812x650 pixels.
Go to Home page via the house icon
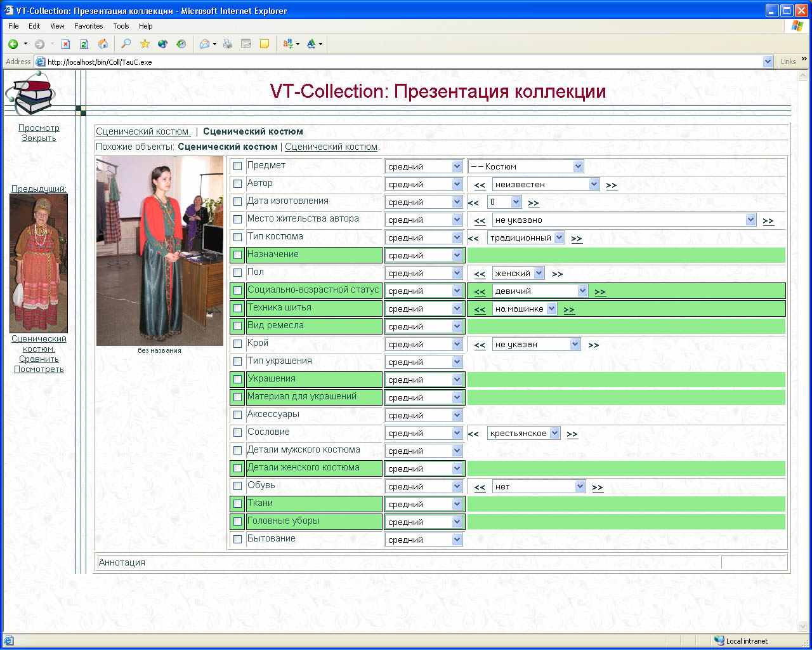tap(103, 44)
